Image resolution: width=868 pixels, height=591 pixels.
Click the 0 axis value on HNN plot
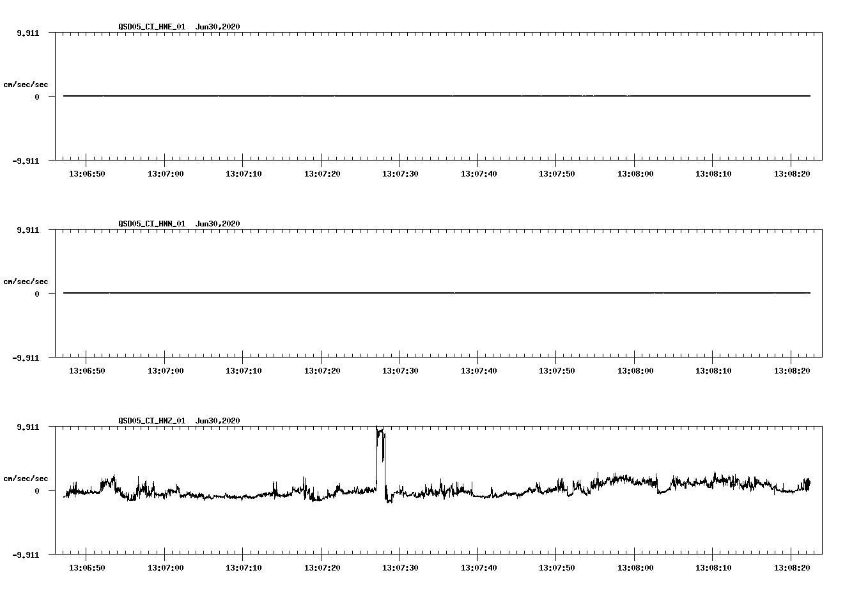point(37,294)
